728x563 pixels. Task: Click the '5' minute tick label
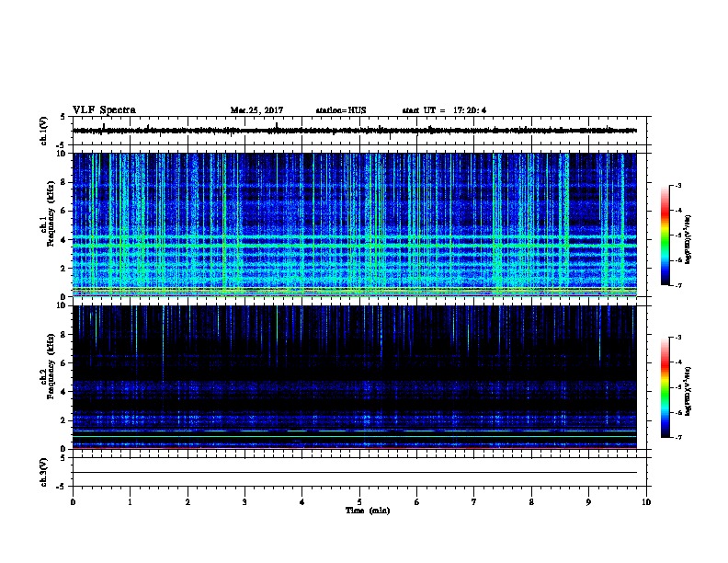click(359, 502)
